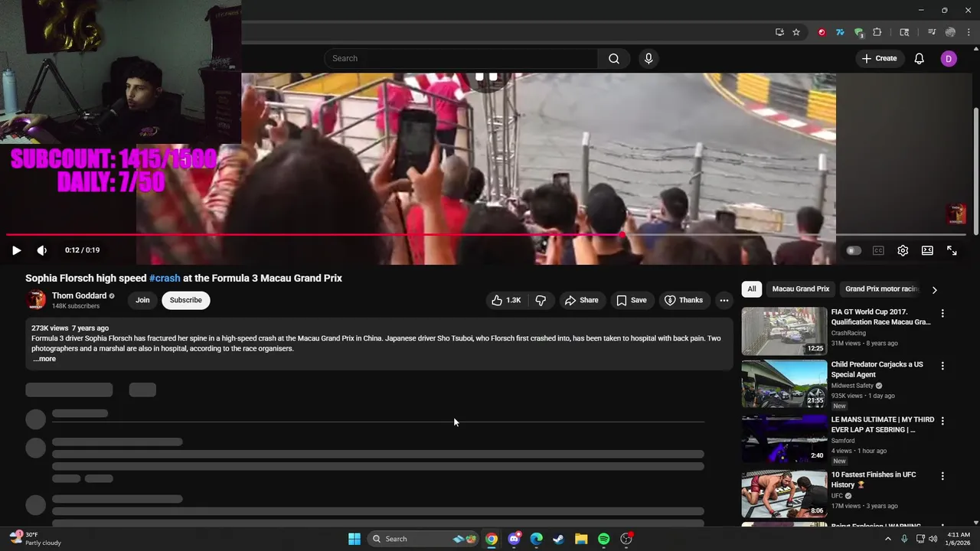Viewport: 980px width, 551px height.
Task: Click the Windows taskbar Search box
Action: (423, 539)
